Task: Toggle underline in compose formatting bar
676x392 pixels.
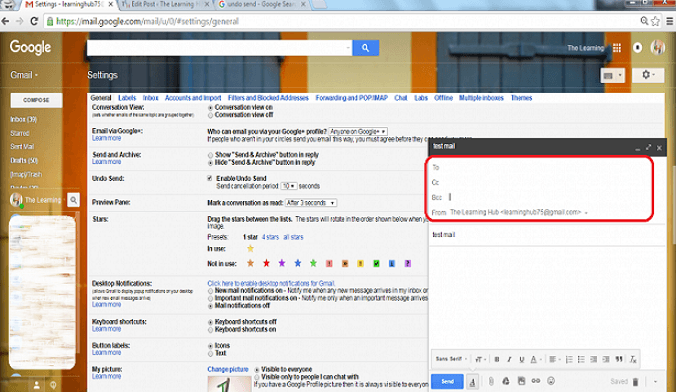Action: tap(522, 359)
